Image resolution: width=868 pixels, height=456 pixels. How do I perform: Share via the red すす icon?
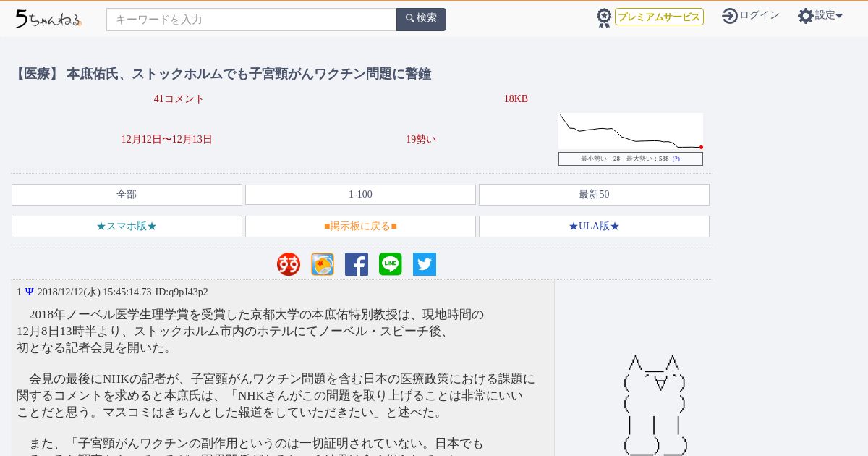click(x=289, y=264)
